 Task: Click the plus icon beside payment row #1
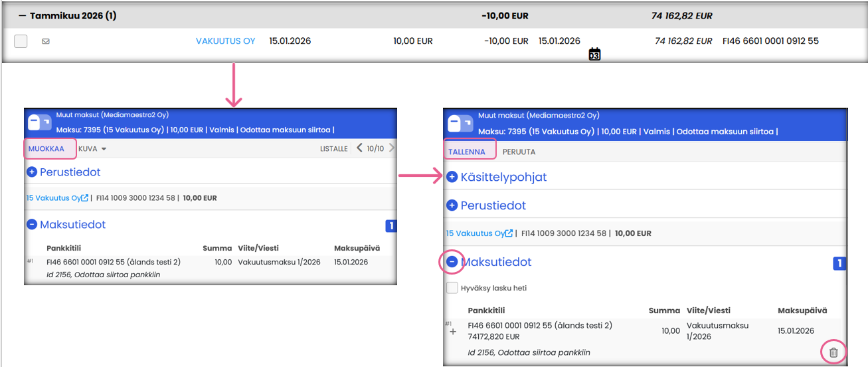[453, 331]
